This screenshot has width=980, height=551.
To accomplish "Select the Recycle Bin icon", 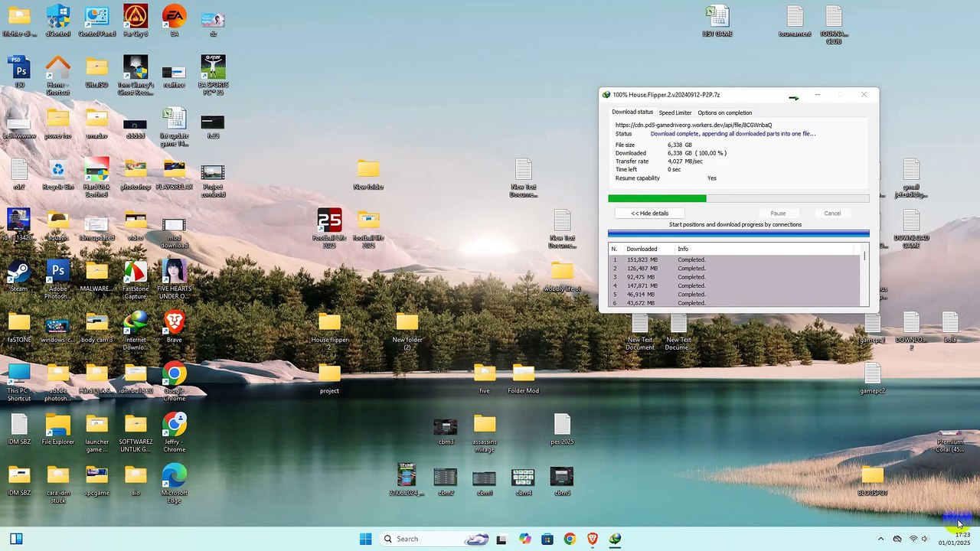I will click(x=57, y=174).
